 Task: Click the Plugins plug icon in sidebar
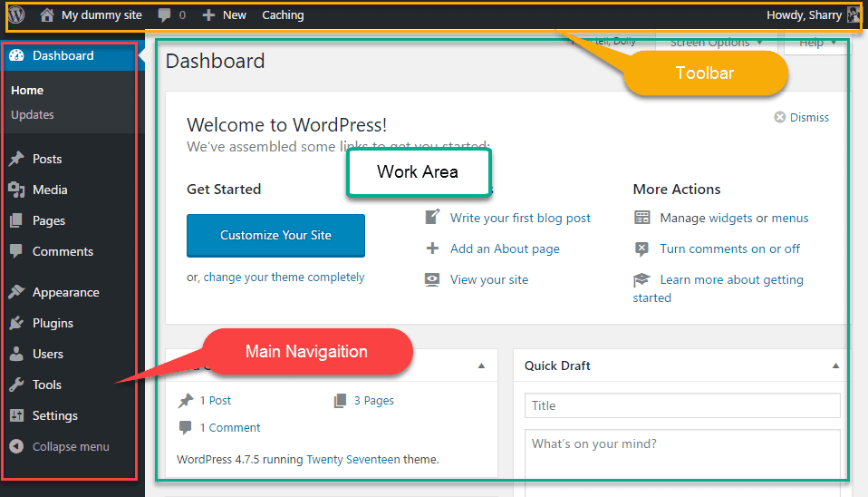16,323
